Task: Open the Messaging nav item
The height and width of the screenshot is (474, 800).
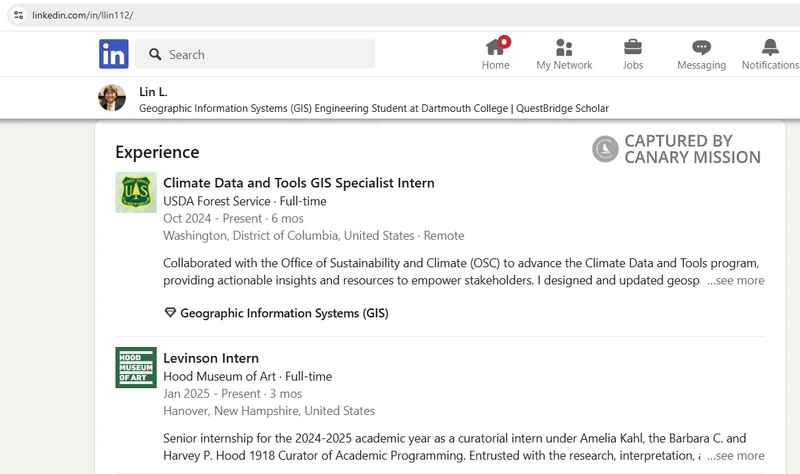Action: [x=702, y=54]
